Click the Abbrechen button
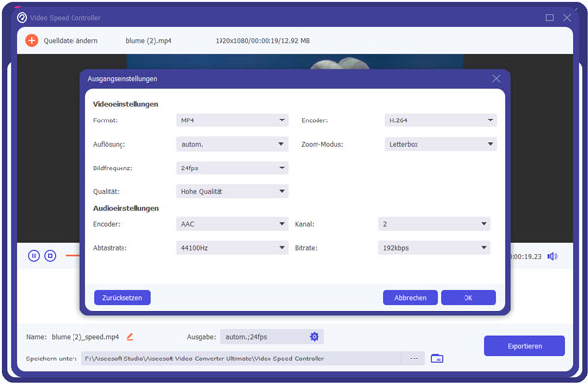This screenshot has width=588, height=383. pyautogui.click(x=411, y=297)
